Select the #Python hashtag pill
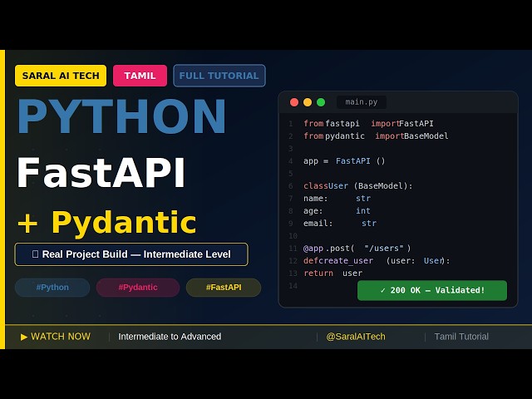The width and height of the screenshot is (532, 399). tap(52, 288)
